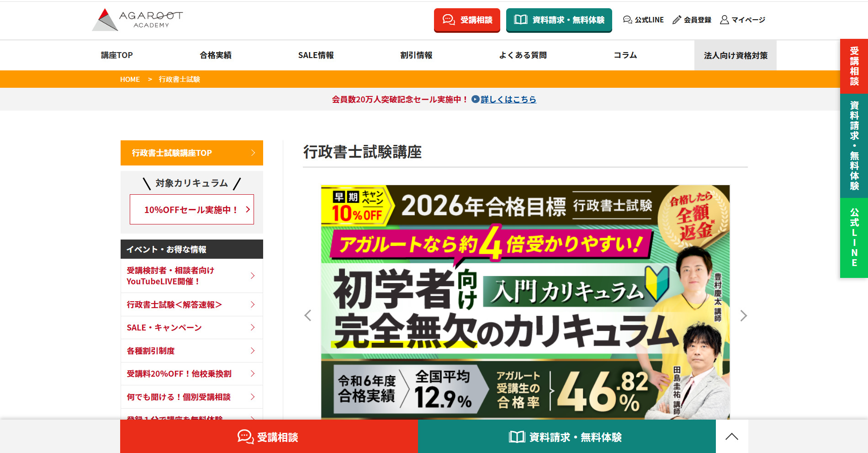The image size is (868, 453).
Task: Click the person icon for マイページ
Action: pyautogui.click(x=724, y=20)
